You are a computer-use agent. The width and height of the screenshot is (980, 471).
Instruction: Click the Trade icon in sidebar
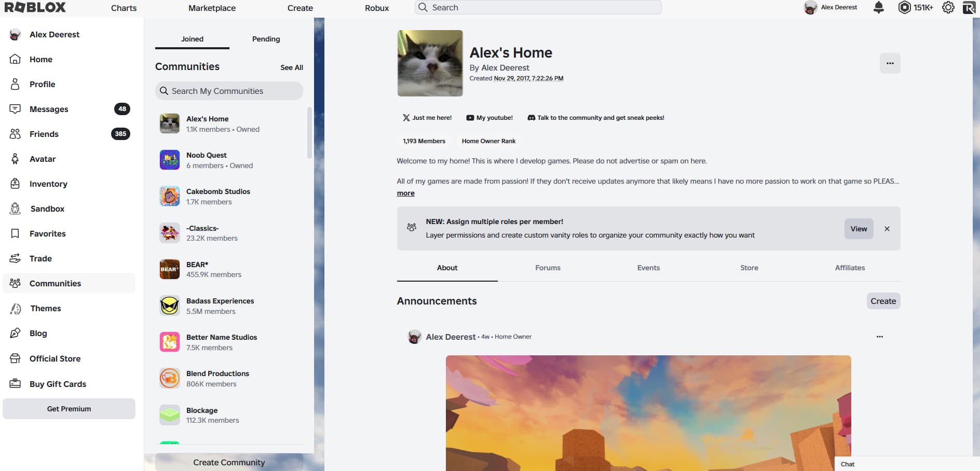(15, 258)
